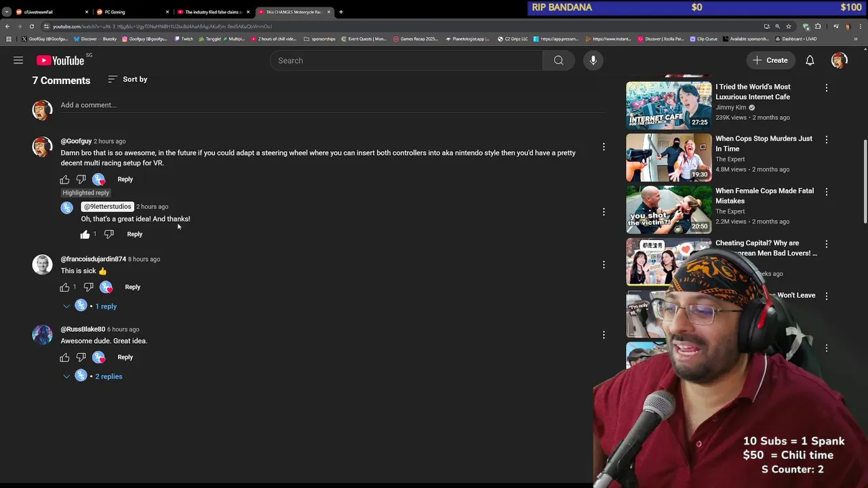Open options menu for @RussBlake80 comment
This screenshot has width=868, height=488.
click(x=604, y=335)
